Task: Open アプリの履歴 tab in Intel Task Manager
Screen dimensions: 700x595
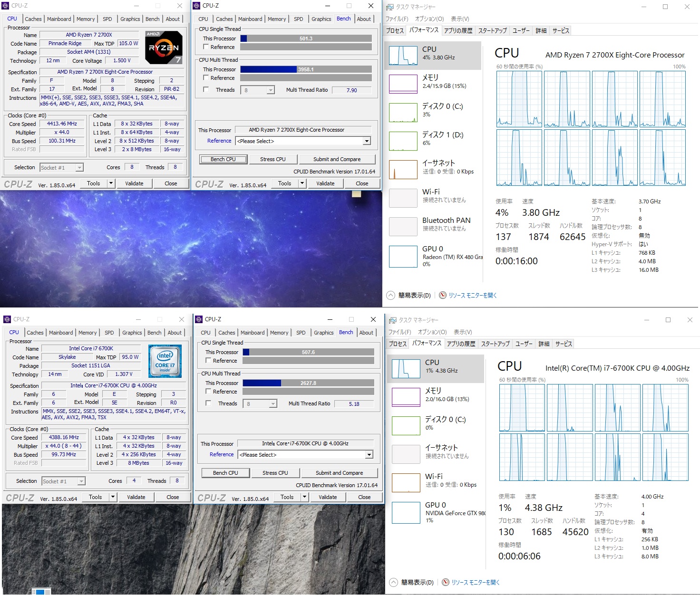Action: tap(461, 344)
